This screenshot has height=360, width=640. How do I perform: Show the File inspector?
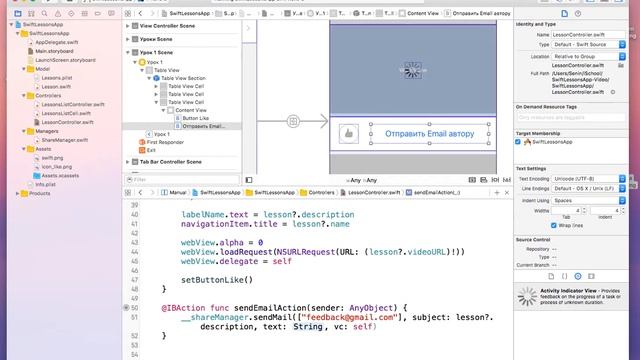(564, 13)
